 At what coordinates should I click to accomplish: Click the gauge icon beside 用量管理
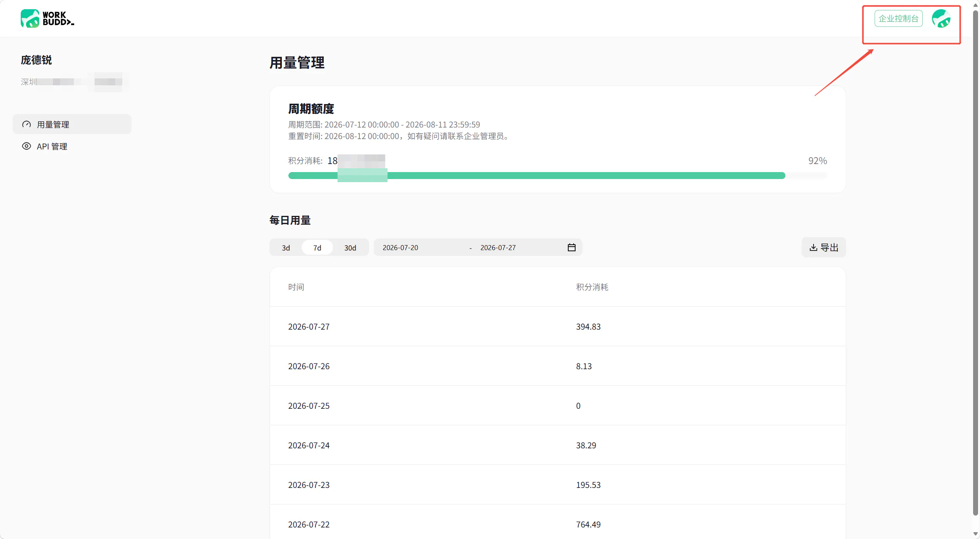pyautogui.click(x=27, y=124)
